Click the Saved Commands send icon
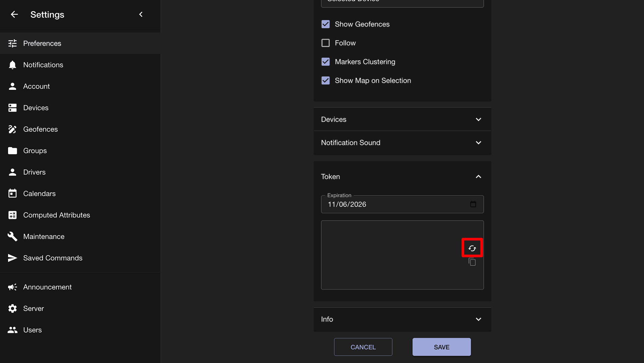644x363 pixels. click(12, 258)
